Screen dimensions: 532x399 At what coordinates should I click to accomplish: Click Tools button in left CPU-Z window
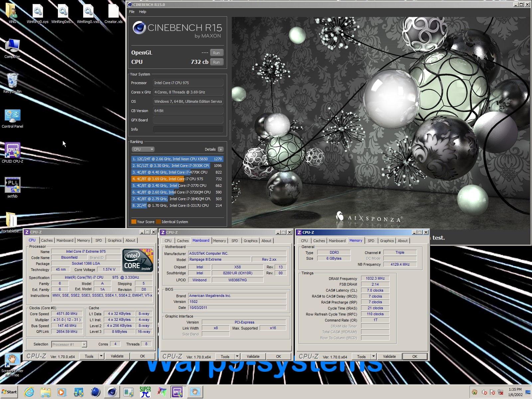tap(89, 356)
